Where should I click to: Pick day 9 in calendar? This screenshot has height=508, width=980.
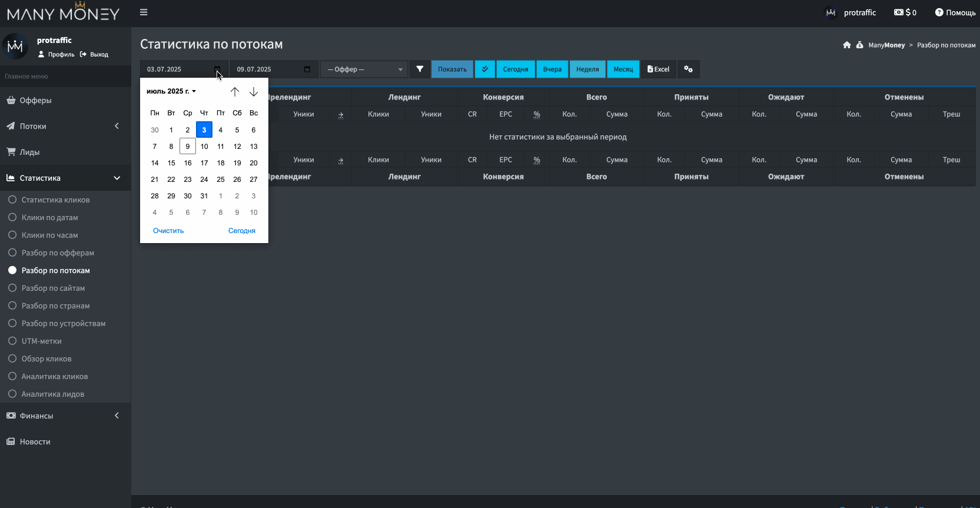pyautogui.click(x=188, y=147)
